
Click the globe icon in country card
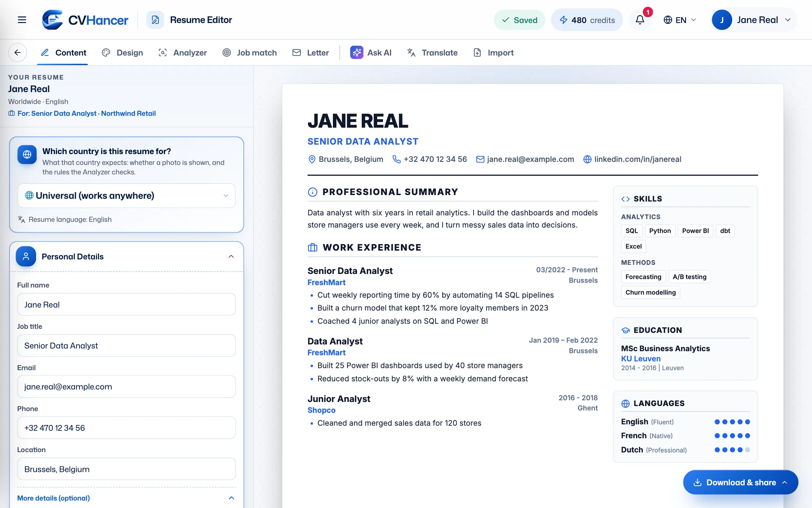[27, 154]
